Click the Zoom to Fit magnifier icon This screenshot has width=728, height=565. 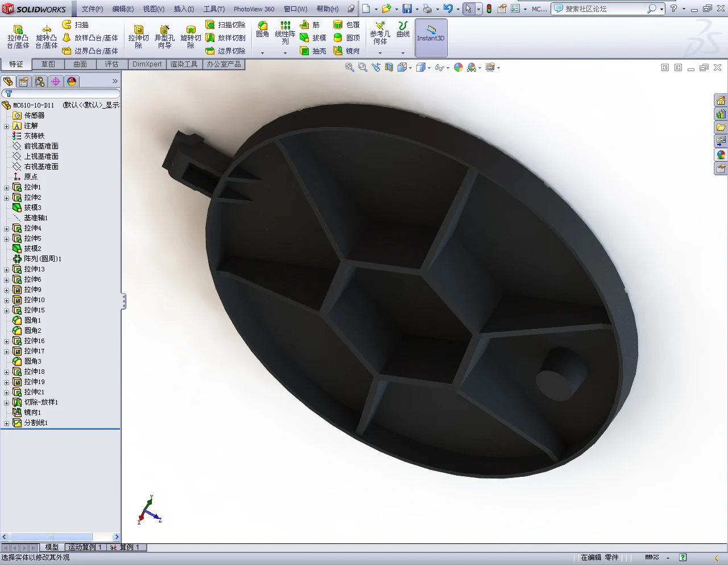click(x=349, y=67)
